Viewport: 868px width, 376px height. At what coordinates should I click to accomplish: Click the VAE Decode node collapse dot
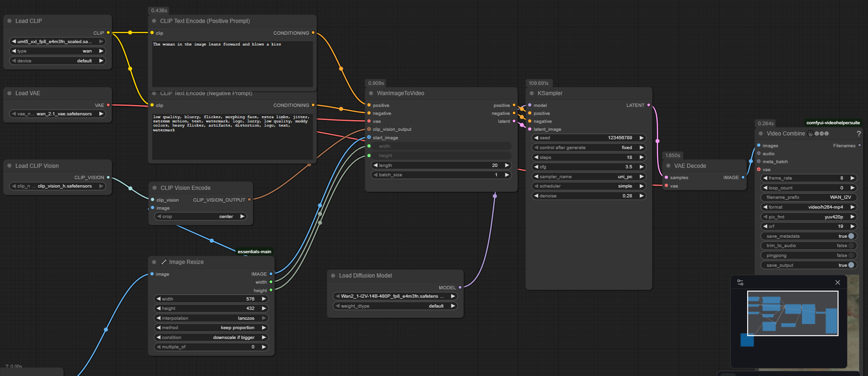click(668, 166)
